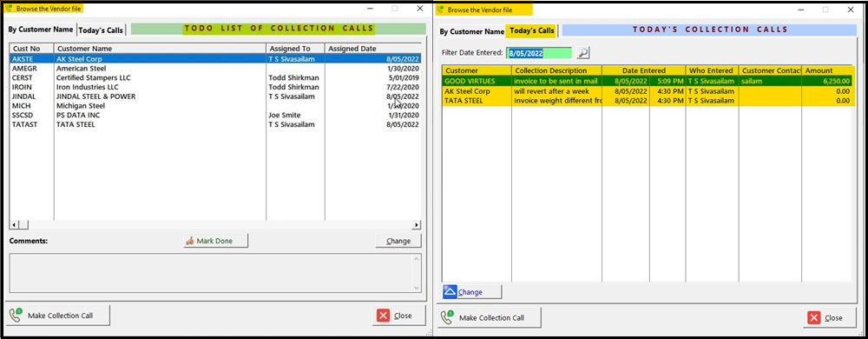868x339 pixels.
Task: Click the Assigned Date column header
Action: coord(373,49)
